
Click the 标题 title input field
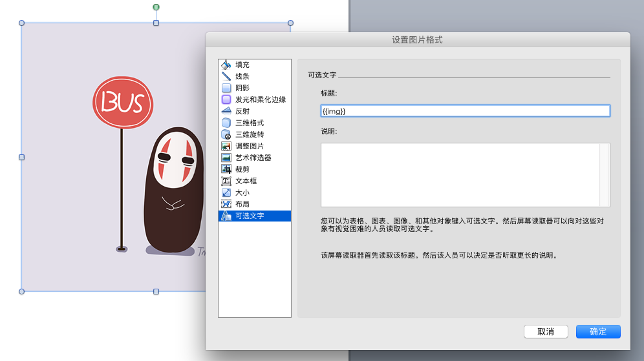[x=465, y=111]
